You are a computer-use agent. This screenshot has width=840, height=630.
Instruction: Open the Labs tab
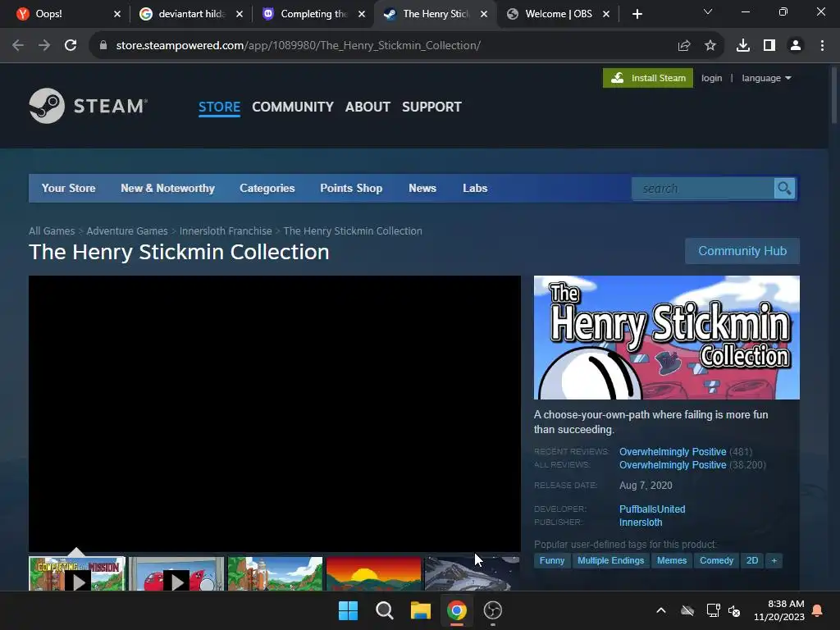[x=475, y=188]
